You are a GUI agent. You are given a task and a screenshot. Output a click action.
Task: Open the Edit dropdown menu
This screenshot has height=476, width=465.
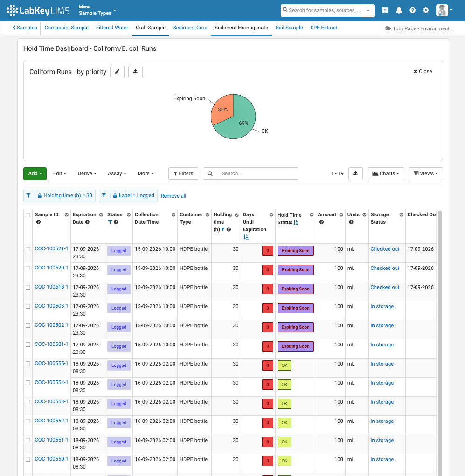pyautogui.click(x=60, y=173)
